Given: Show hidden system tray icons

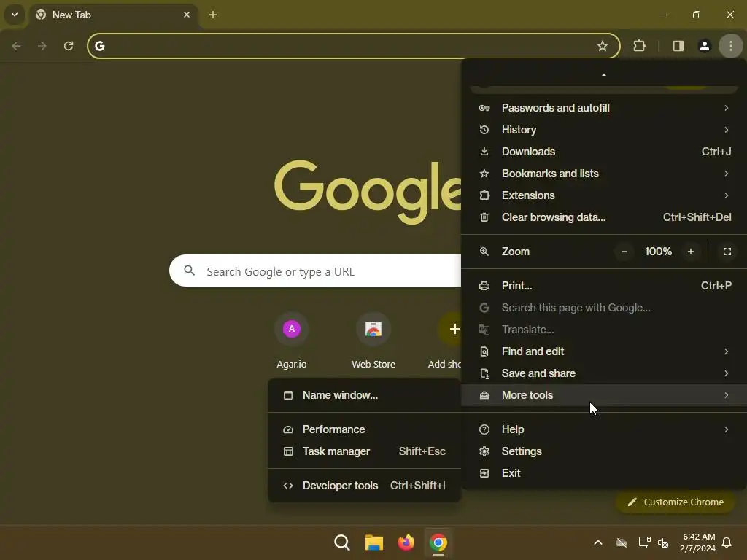Looking at the screenshot, I should pyautogui.click(x=598, y=542).
